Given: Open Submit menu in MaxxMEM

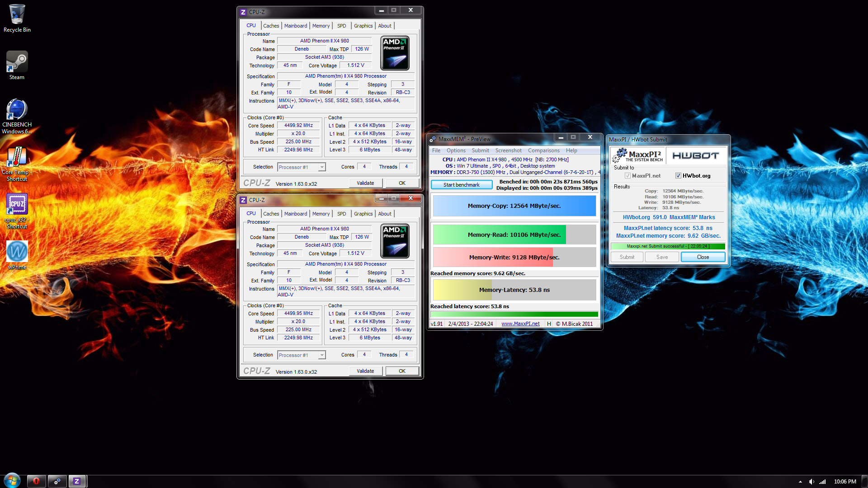Looking at the screenshot, I should coord(481,150).
